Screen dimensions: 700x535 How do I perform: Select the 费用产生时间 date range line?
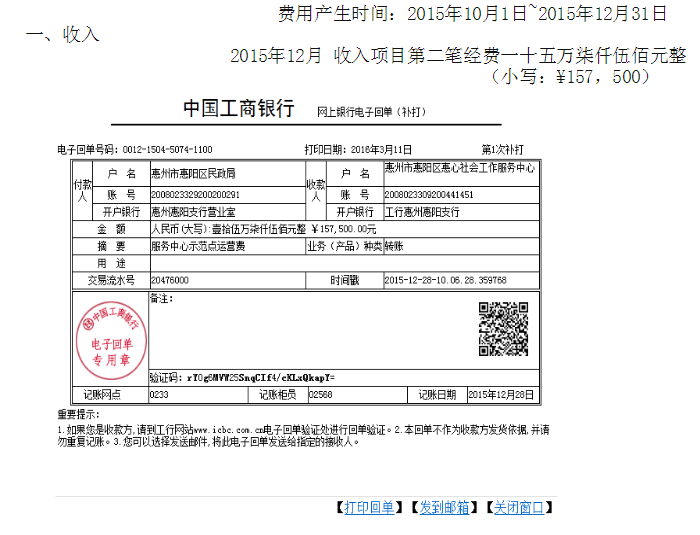pyautogui.click(x=472, y=13)
